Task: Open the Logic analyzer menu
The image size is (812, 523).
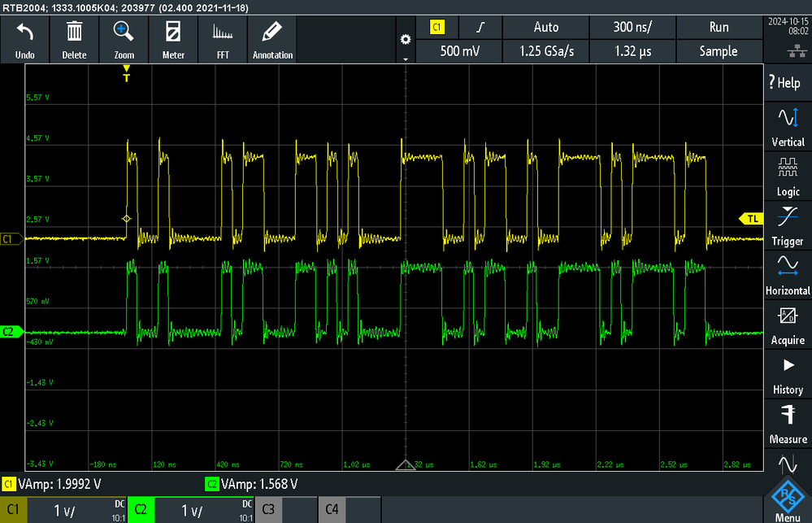Action: [x=788, y=176]
